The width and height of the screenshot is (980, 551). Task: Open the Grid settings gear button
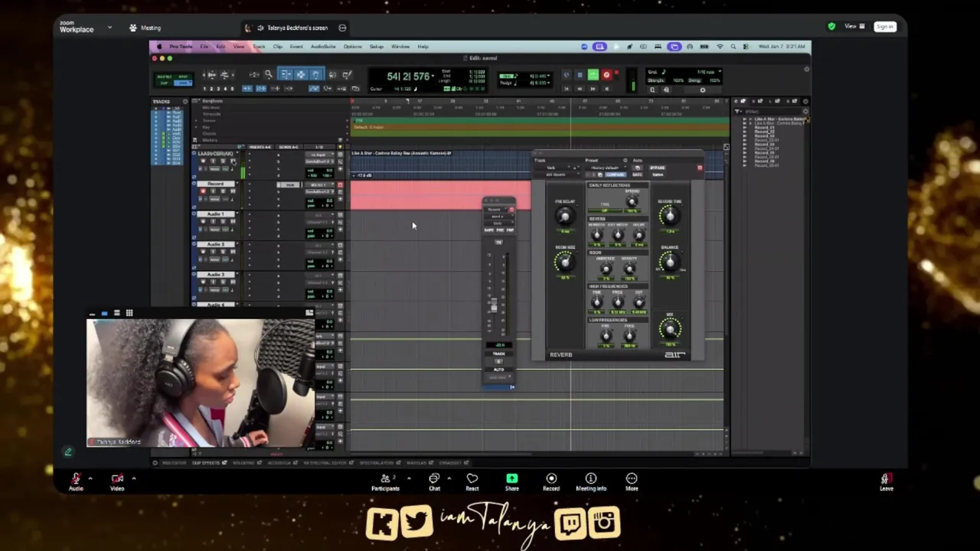point(702,90)
